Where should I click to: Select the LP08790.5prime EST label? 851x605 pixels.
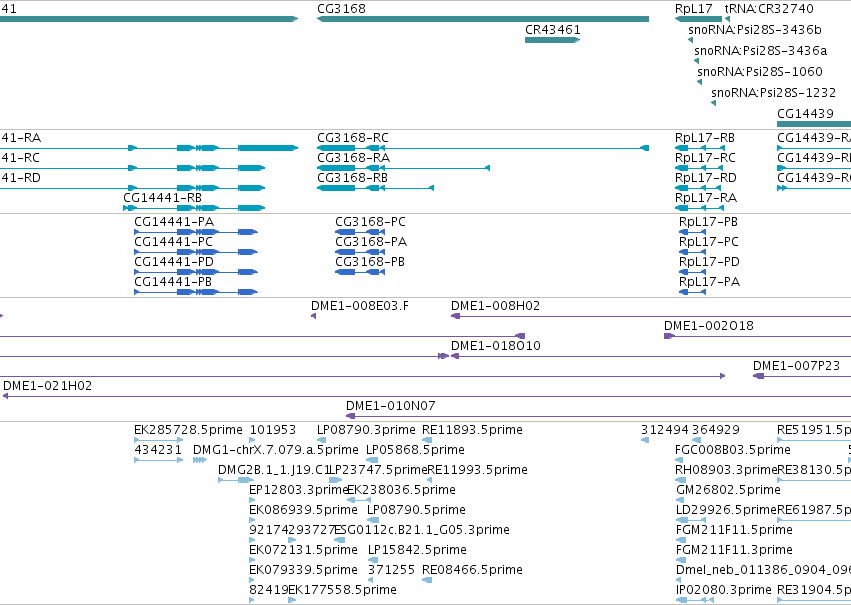(x=416, y=510)
